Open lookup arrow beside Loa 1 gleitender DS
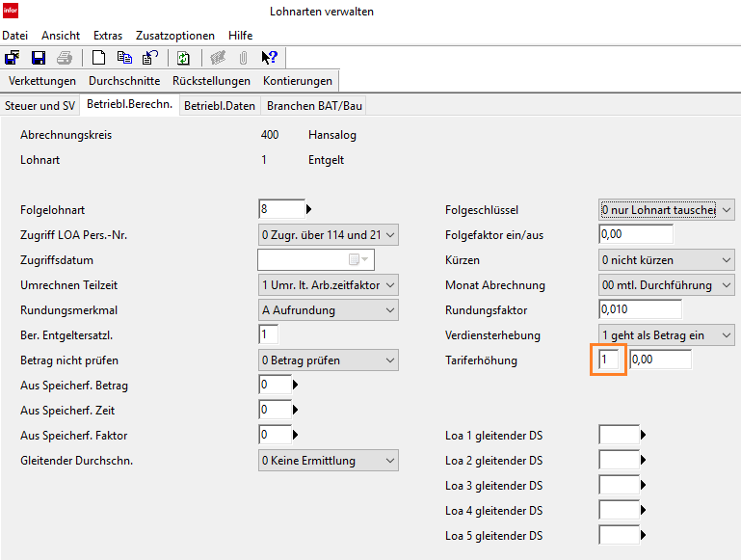Viewport: 741px width, 560px height. coord(643,435)
